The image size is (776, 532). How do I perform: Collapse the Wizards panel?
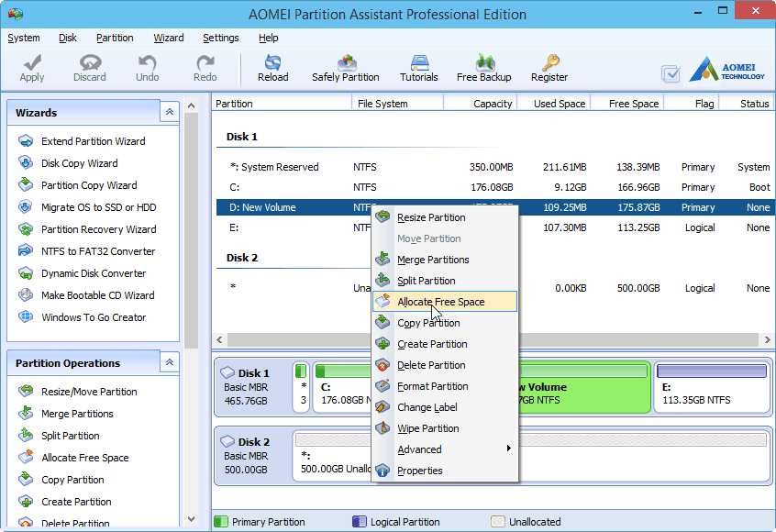coord(170,112)
